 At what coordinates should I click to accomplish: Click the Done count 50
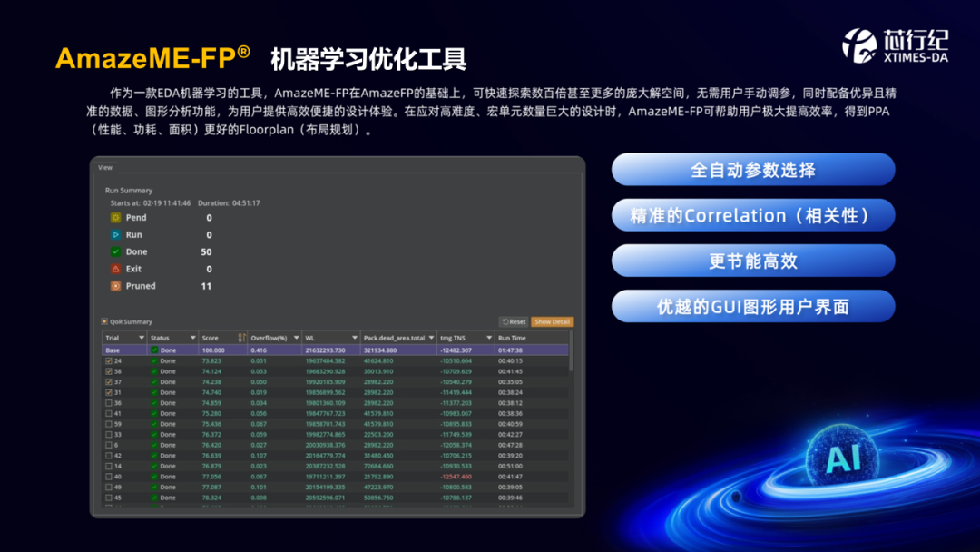[x=206, y=251]
